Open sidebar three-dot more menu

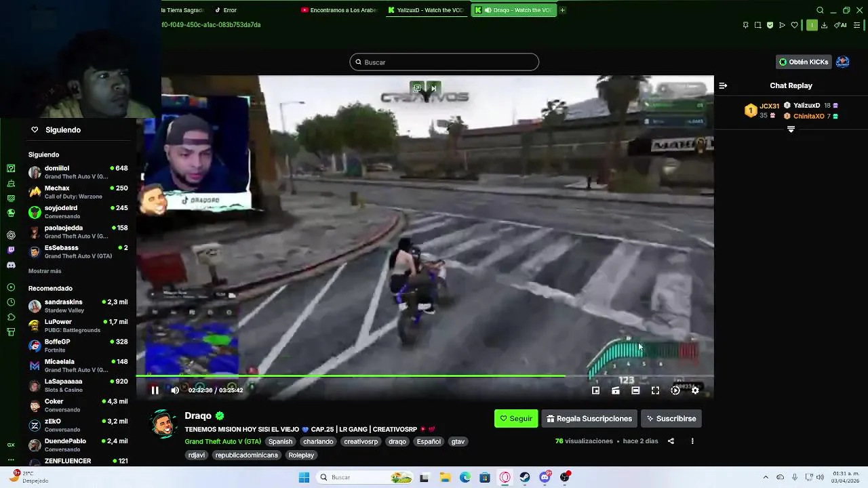(11, 460)
